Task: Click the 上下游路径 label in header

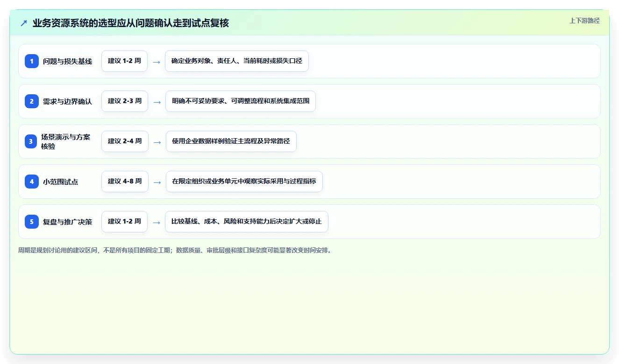Action: 584,21
